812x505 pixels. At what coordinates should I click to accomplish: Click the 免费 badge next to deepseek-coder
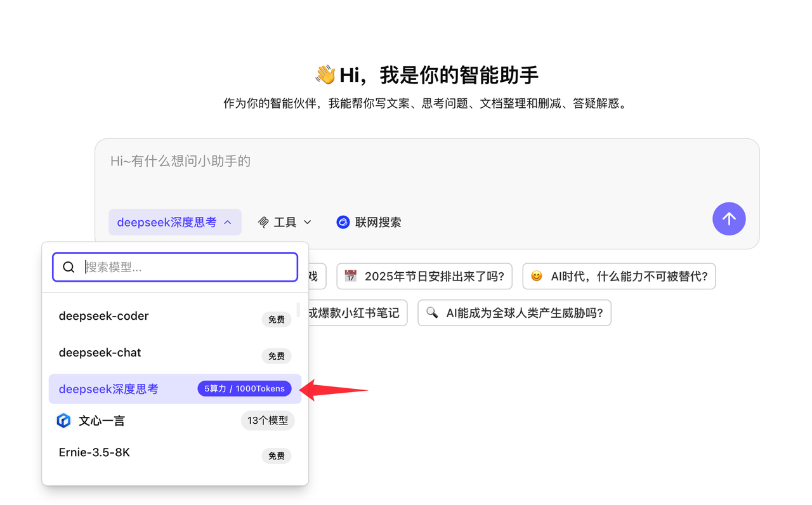[277, 319]
